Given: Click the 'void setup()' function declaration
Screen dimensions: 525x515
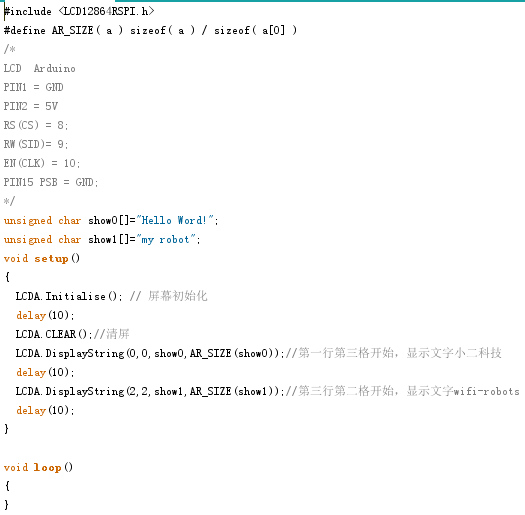Looking at the screenshot, I should (x=42, y=259).
